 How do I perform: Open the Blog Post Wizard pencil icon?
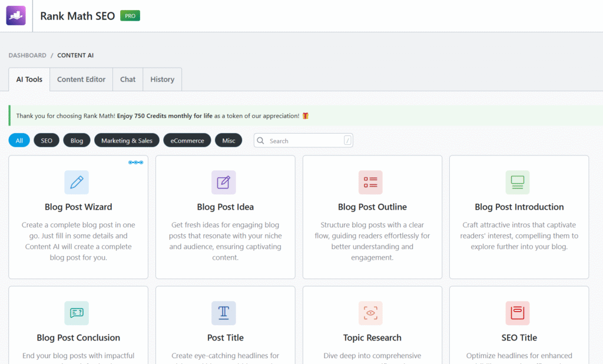point(77,183)
